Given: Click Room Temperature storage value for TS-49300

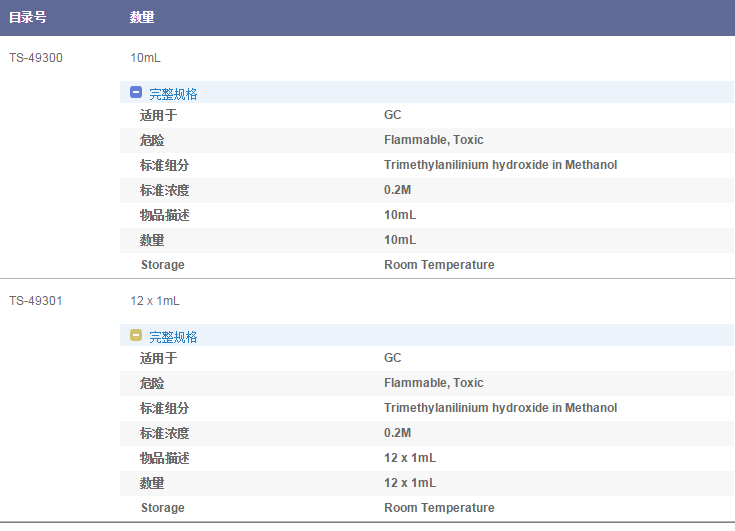Looking at the screenshot, I should point(439,265).
